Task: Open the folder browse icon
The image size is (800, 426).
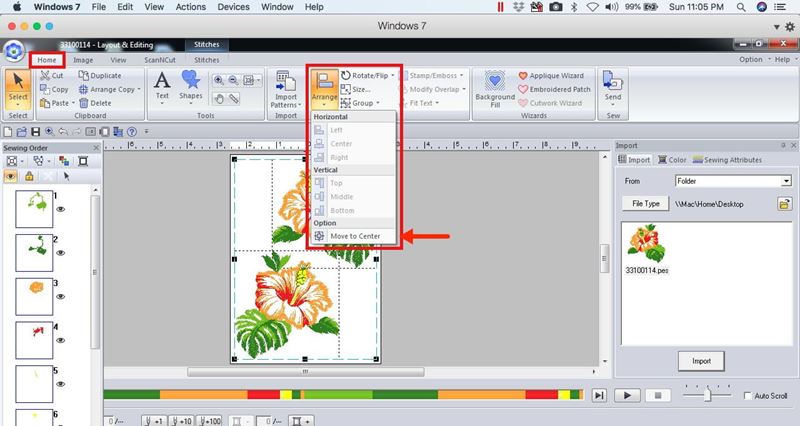Action: point(785,204)
